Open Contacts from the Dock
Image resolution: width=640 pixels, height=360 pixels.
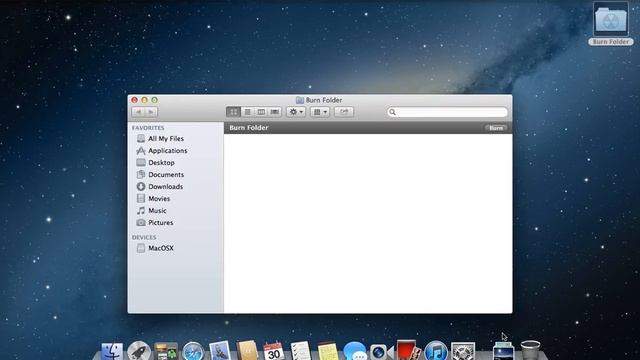[x=247, y=351]
